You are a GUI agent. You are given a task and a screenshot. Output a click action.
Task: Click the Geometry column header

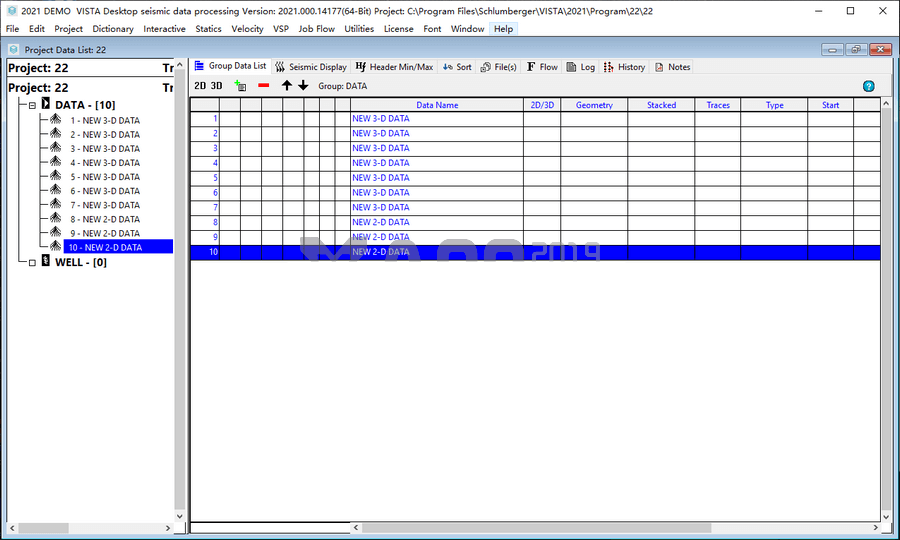pyautogui.click(x=594, y=105)
